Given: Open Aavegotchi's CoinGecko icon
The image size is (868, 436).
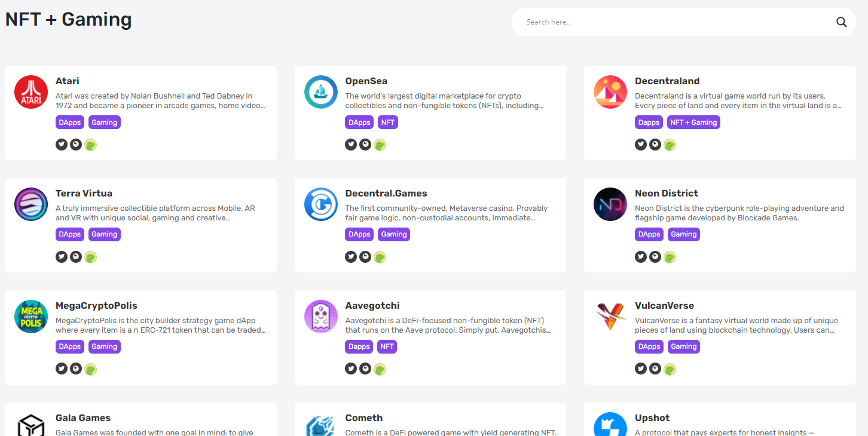Looking at the screenshot, I should (x=380, y=369).
